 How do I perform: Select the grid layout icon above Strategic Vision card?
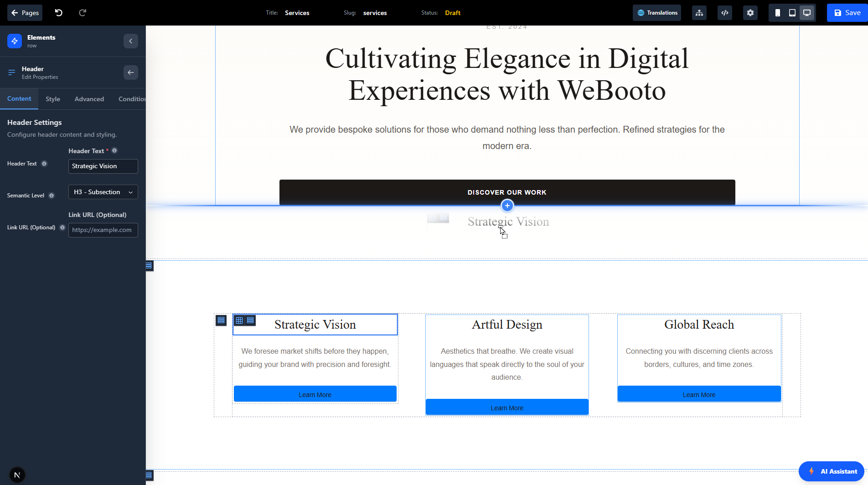click(239, 320)
